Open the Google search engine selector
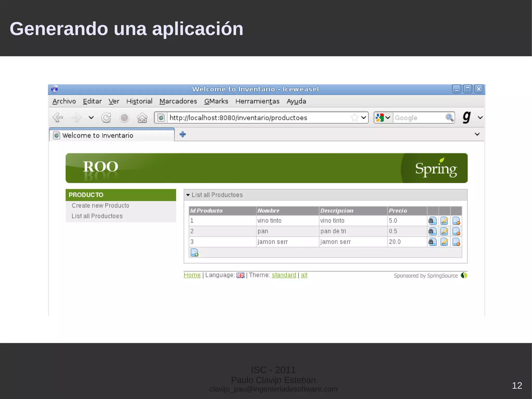This screenshot has width=532, height=399. click(x=383, y=118)
